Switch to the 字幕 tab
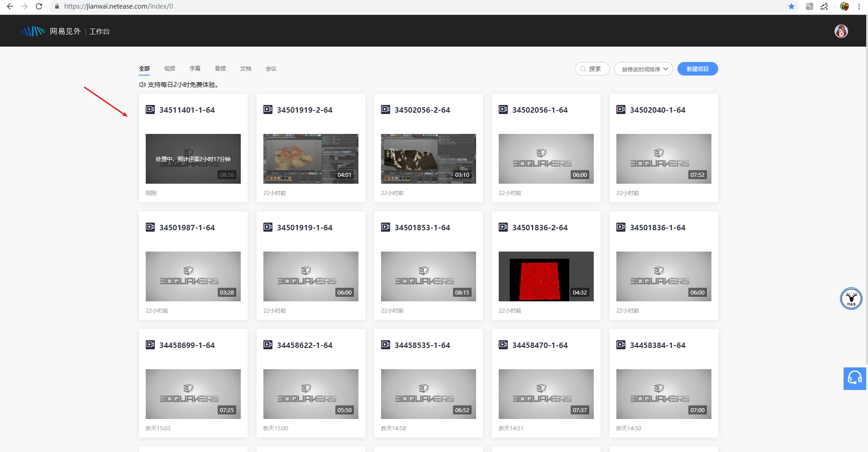This screenshot has height=452, width=868. point(195,69)
